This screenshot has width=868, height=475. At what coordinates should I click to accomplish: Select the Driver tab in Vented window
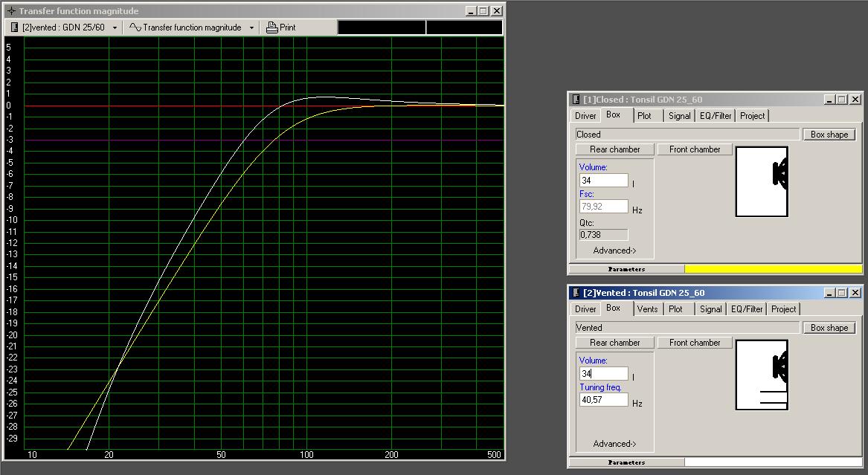pos(585,309)
